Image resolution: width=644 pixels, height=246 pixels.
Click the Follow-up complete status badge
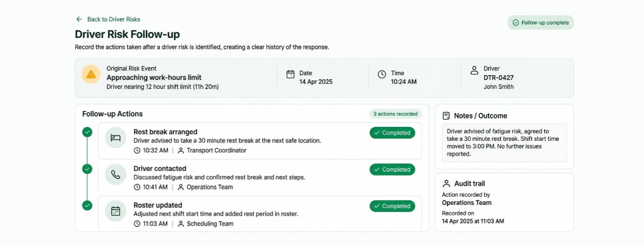click(x=540, y=23)
